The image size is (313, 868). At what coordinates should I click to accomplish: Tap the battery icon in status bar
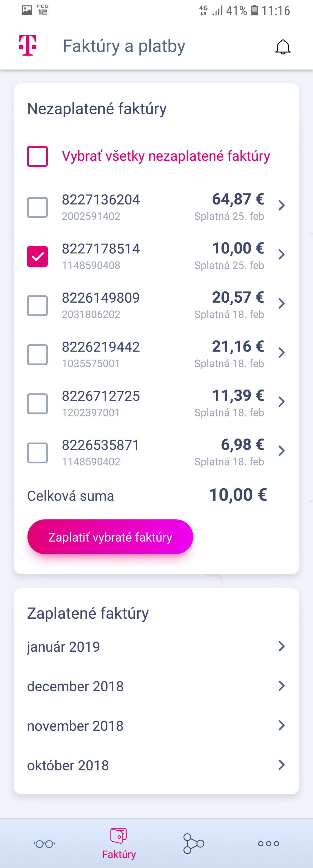[x=254, y=10]
